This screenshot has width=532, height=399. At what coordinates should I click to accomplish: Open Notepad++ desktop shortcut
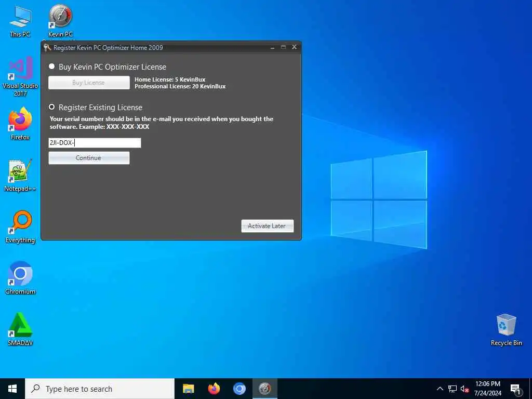pyautogui.click(x=20, y=176)
